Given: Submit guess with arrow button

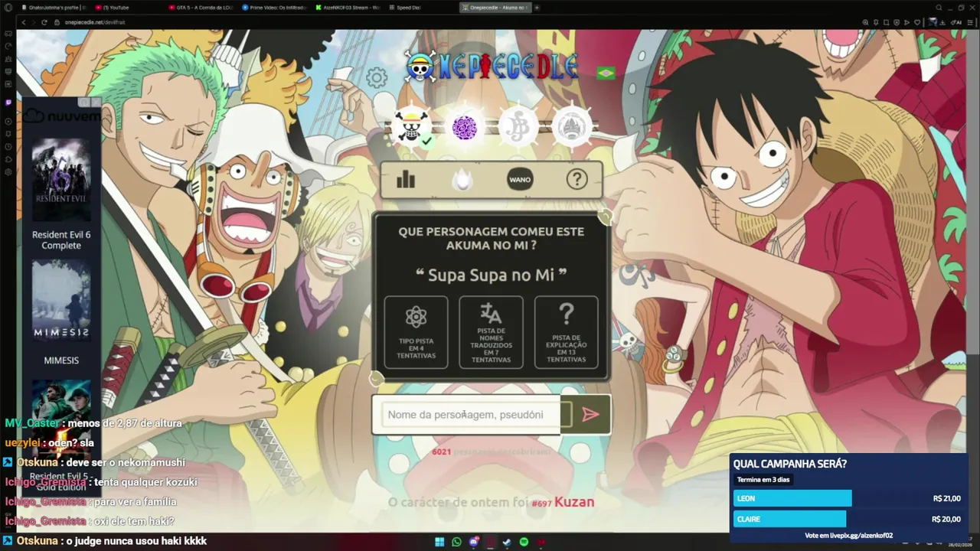Looking at the screenshot, I should click(590, 415).
